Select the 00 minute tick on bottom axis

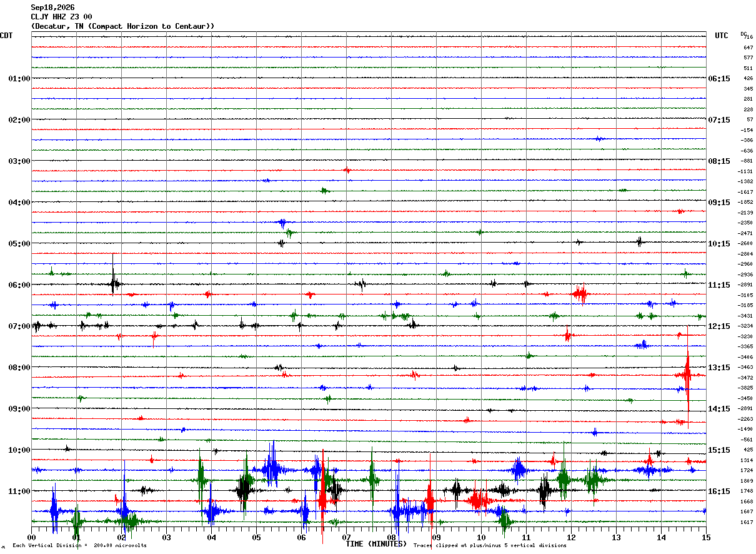click(x=32, y=537)
